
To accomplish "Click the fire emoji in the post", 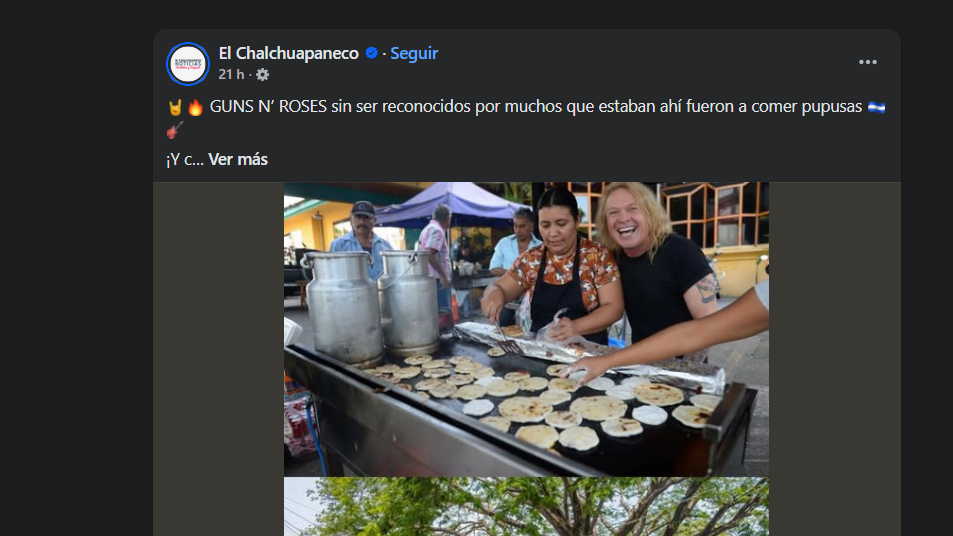I will (195, 108).
